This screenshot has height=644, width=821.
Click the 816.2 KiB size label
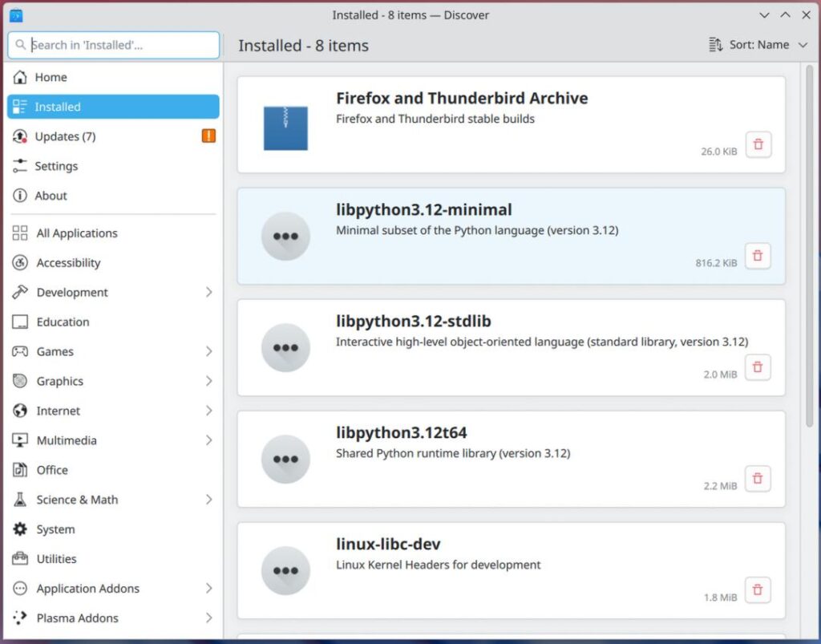click(x=716, y=263)
